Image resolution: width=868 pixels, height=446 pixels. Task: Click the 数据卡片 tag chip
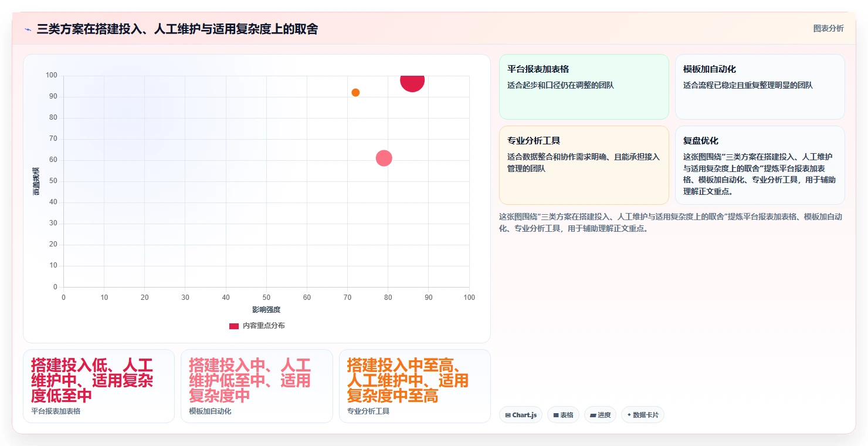tap(643, 415)
